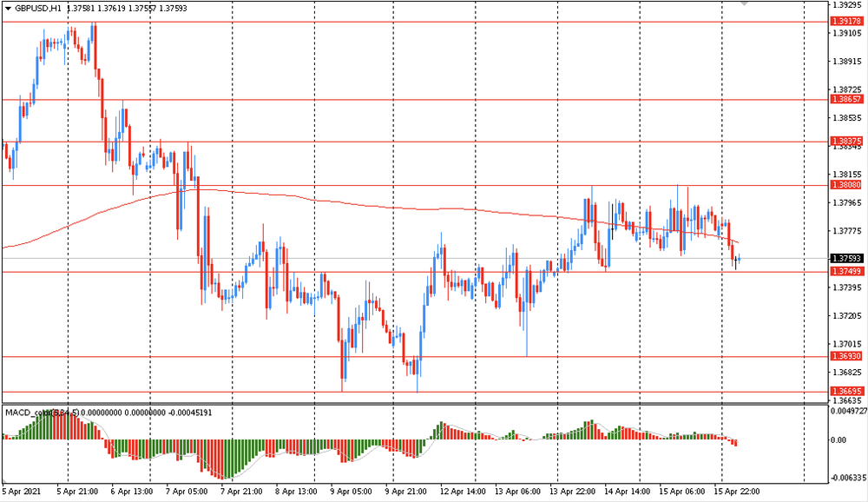Screen dimensions: 868x502
Task: Select the red 1.38657 level price tag
Action: 847,99
